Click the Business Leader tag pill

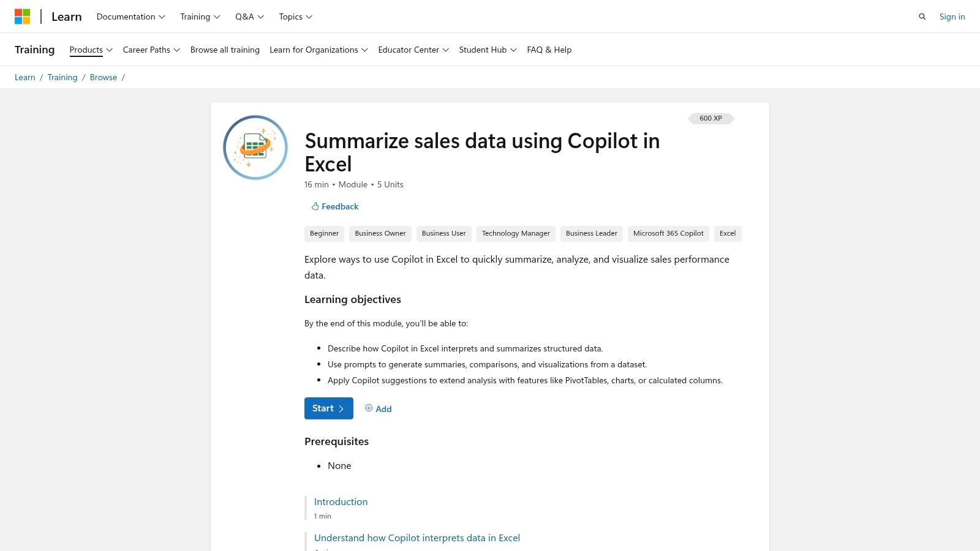(590, 233)
